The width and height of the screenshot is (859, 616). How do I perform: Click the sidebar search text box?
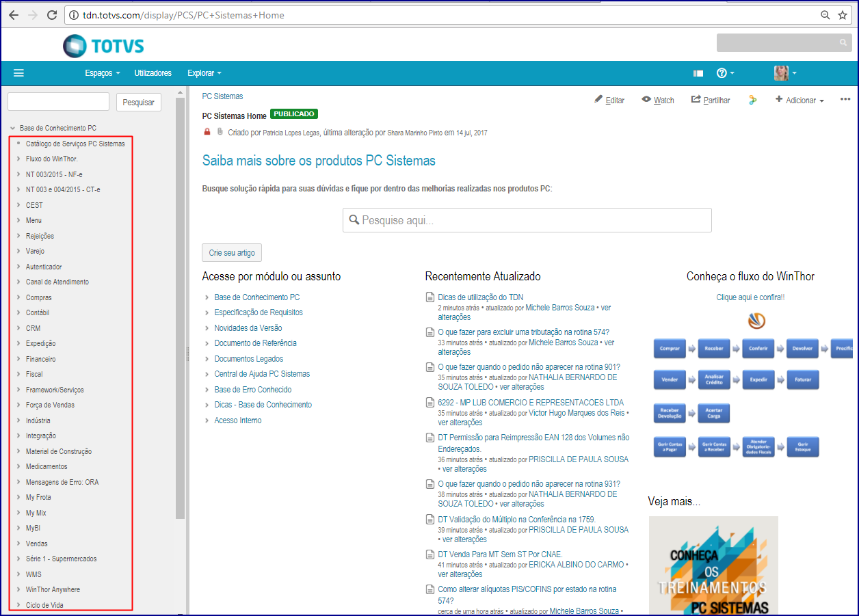(59, 102)
